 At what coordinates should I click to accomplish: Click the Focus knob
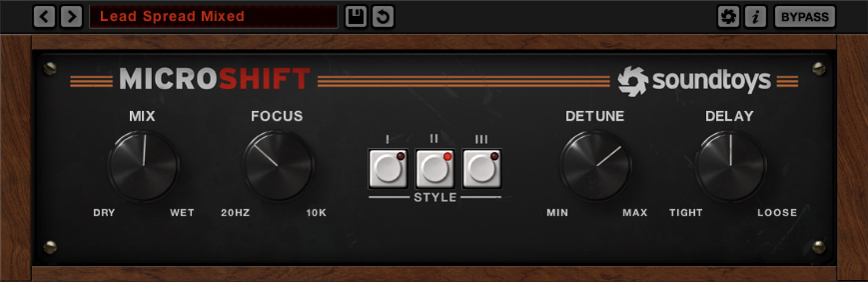coord(278,166)
